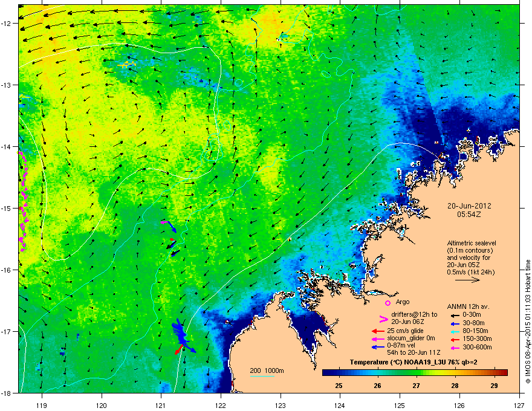Click the black ANMN 0-30m arrow

pyautogui.click(x=456, y=315)
